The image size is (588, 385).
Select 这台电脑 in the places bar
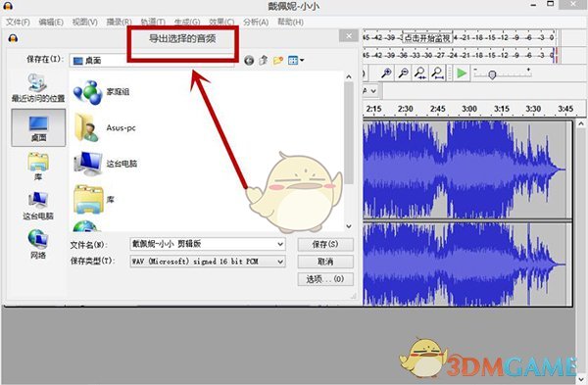(38, 206)
